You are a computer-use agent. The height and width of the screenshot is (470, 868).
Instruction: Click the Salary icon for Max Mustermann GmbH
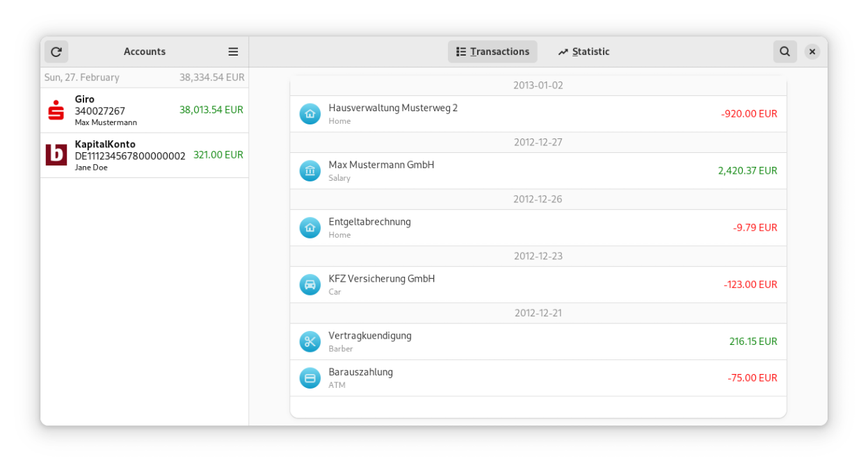point(310,171)
